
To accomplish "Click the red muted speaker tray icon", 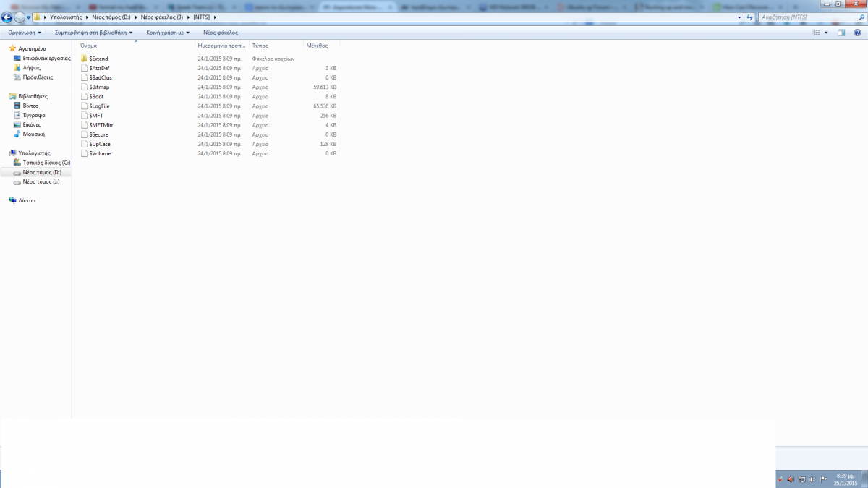I will click(791, 479).
